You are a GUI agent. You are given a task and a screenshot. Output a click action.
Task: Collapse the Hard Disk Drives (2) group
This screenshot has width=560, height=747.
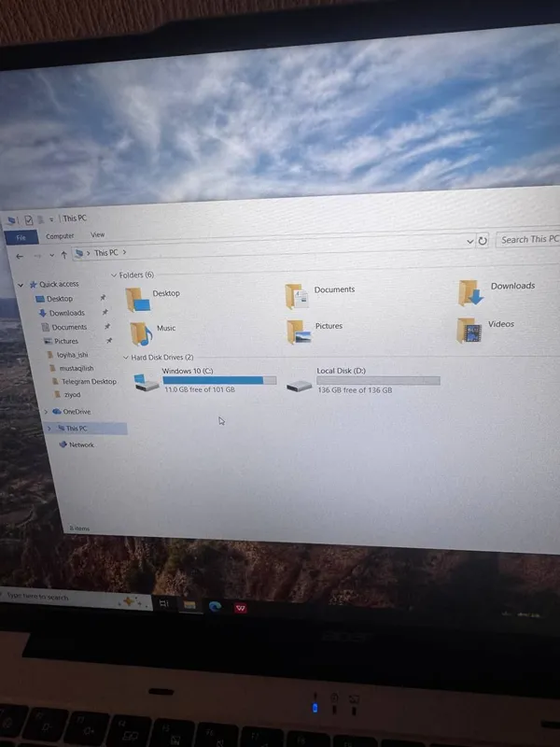(x=126, y=358)
